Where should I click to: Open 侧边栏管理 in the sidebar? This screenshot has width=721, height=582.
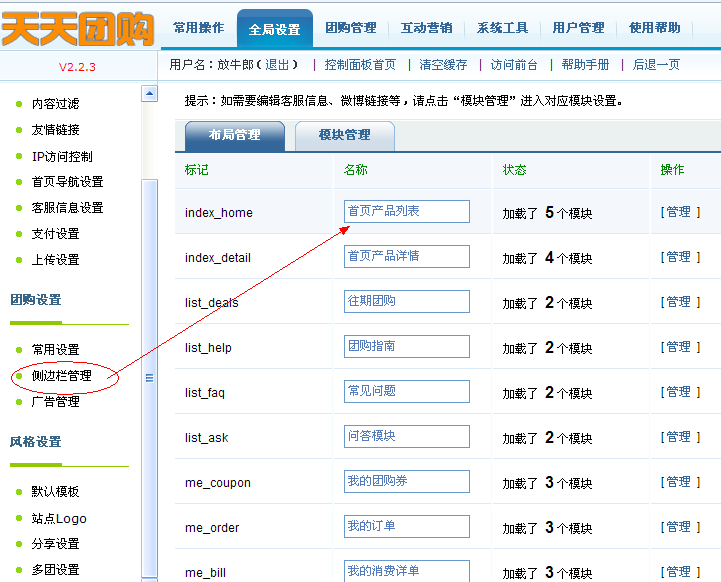(61, 376)
